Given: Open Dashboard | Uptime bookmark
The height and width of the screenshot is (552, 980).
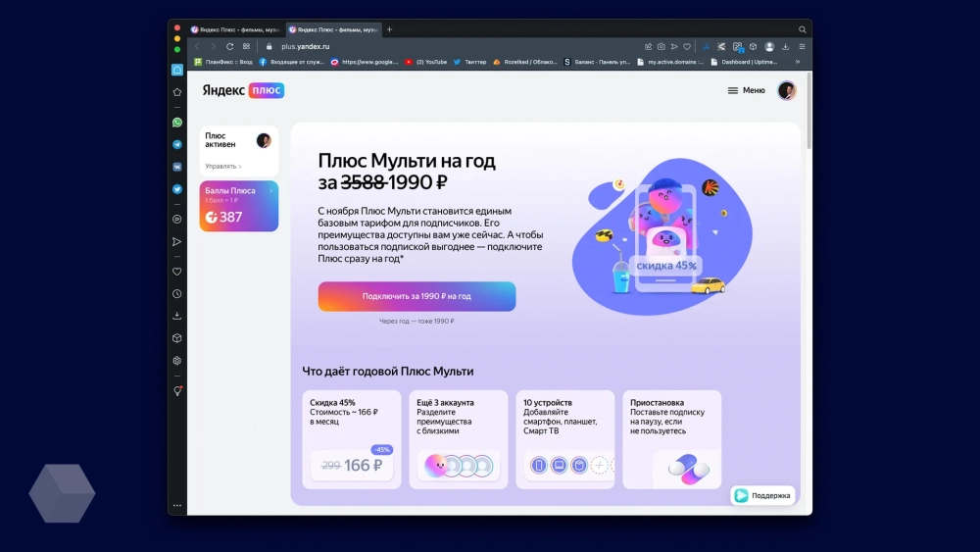Looking at the screenshot, I should point(745,62).
